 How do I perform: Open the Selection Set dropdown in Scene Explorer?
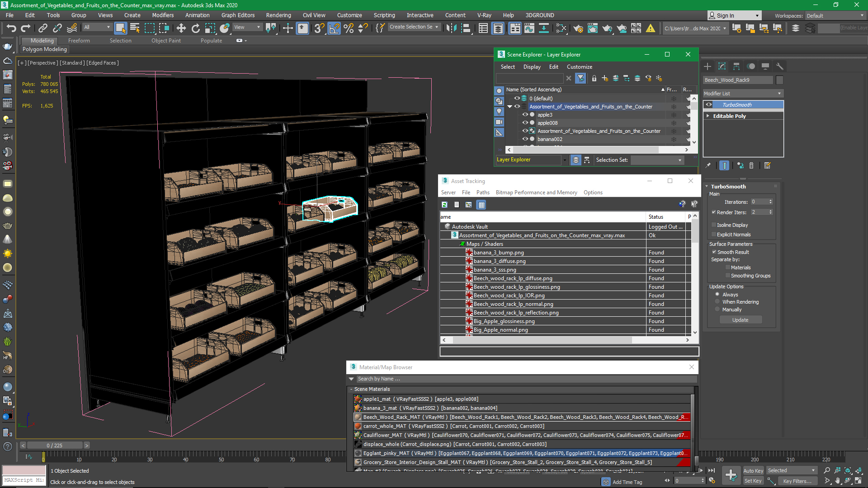point(657,160)
